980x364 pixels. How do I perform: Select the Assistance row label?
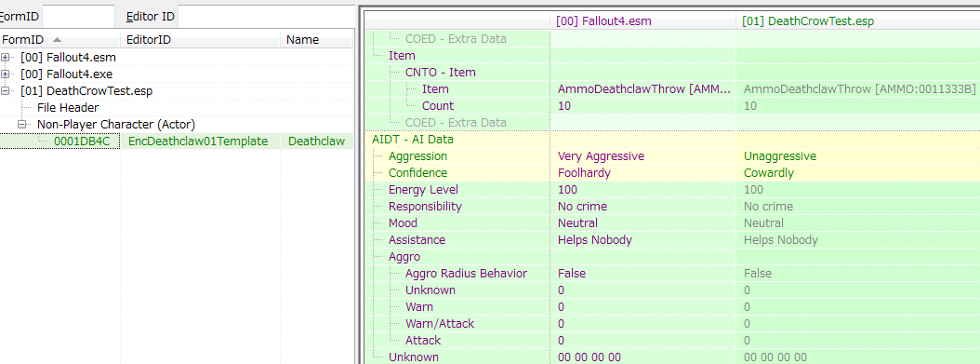click(417, 240)
